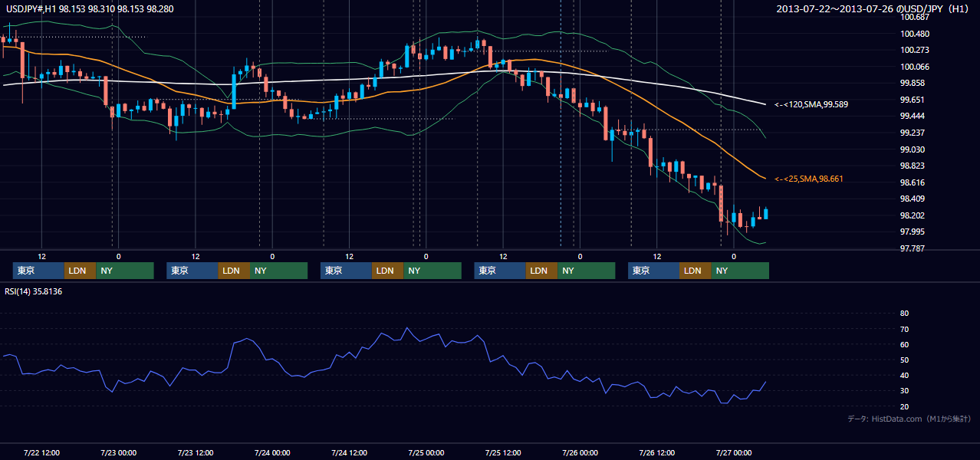Click the RSI scale value 80

904,314
